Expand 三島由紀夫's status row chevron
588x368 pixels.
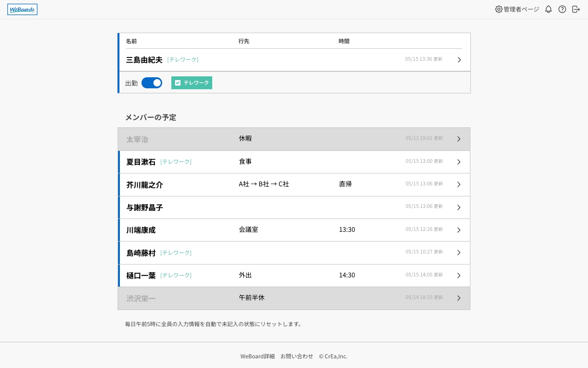point(459,60)
